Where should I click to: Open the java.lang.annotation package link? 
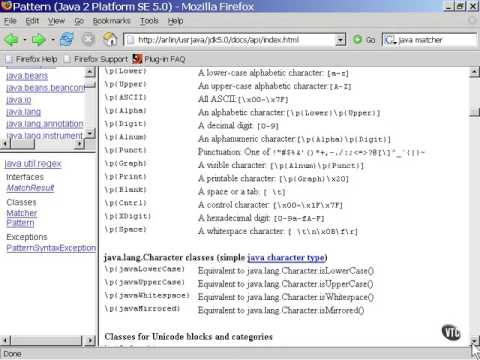pos(45,124)
